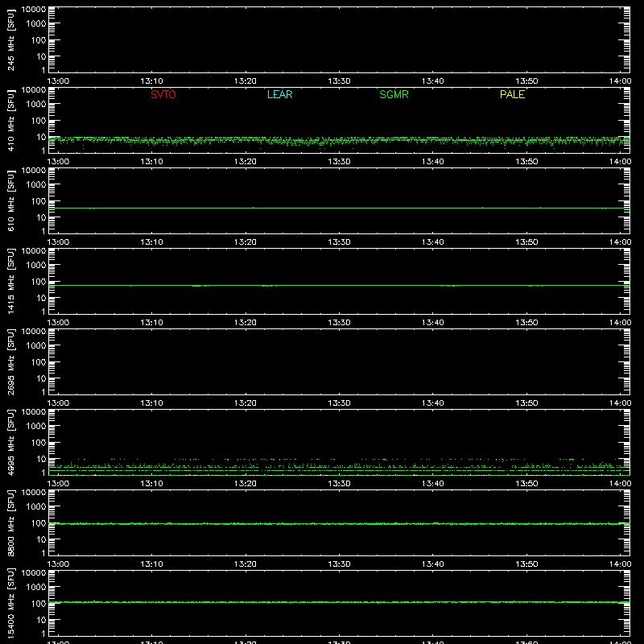Select the 8800 MHz [SFU] axis label
Screen dimensions: 644x644
click(10, 522)
